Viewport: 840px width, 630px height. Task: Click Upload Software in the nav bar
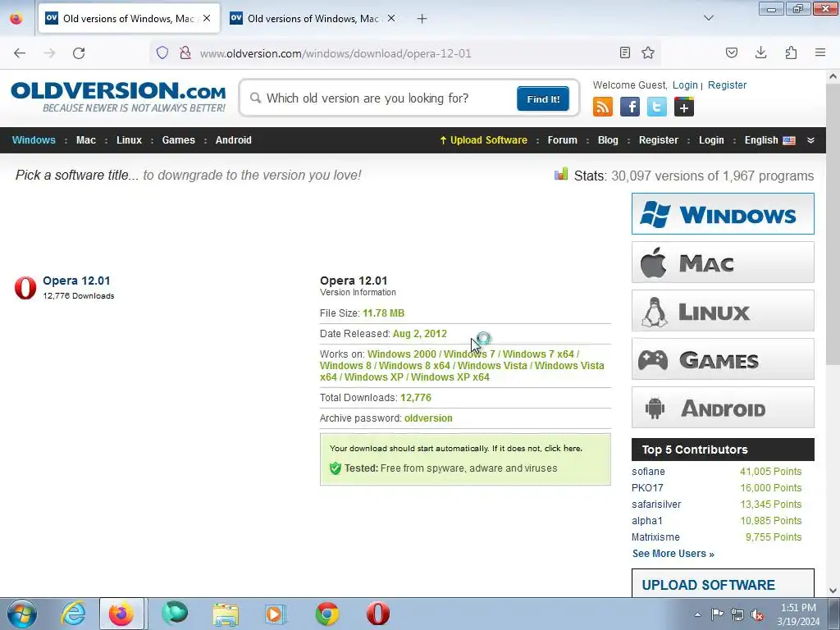[x=483, y=139]
